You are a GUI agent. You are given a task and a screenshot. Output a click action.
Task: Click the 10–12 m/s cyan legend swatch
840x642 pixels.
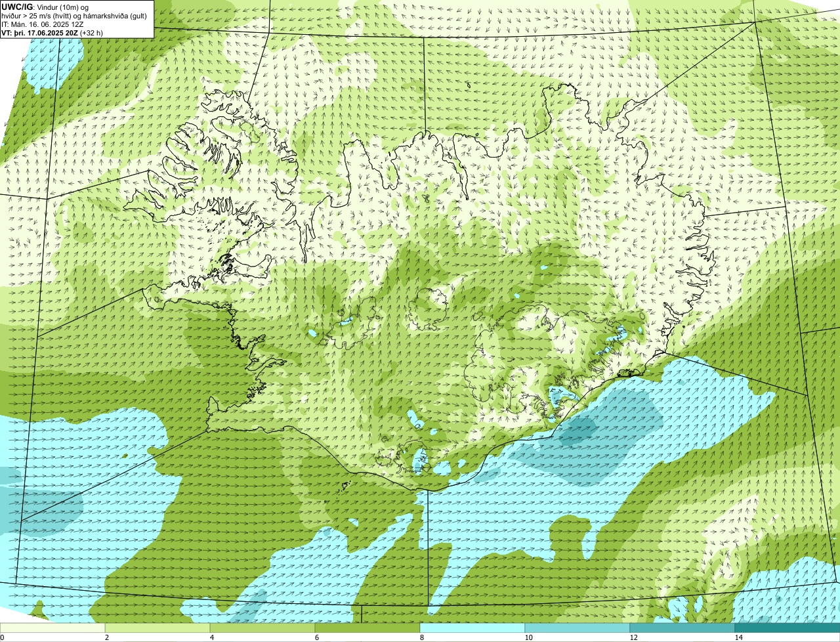click(577, 628)
